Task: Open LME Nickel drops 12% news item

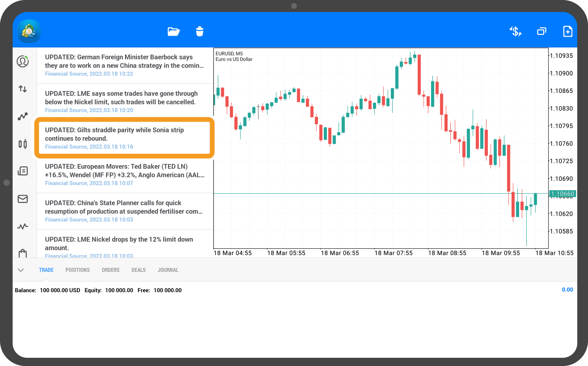Action: coord(125,244)
